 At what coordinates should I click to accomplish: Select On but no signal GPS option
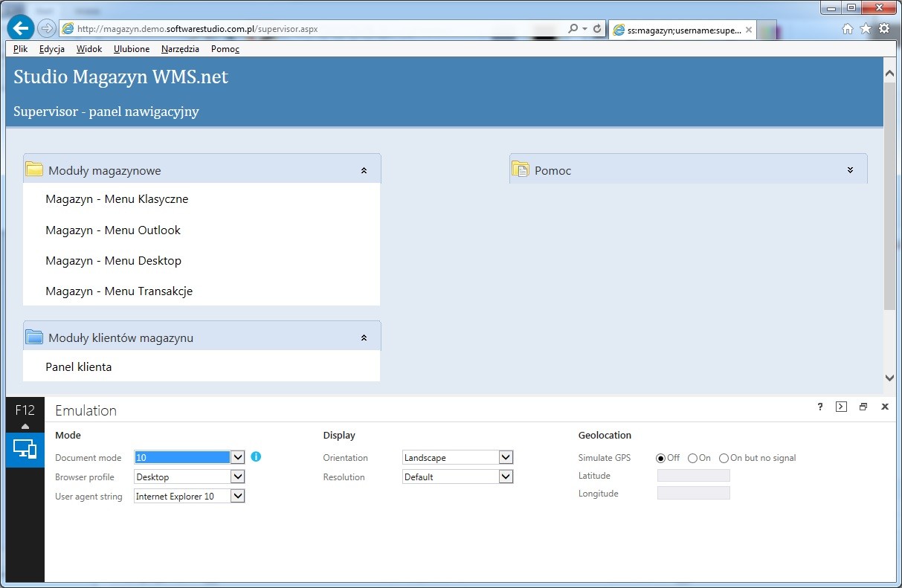point(724,458)
